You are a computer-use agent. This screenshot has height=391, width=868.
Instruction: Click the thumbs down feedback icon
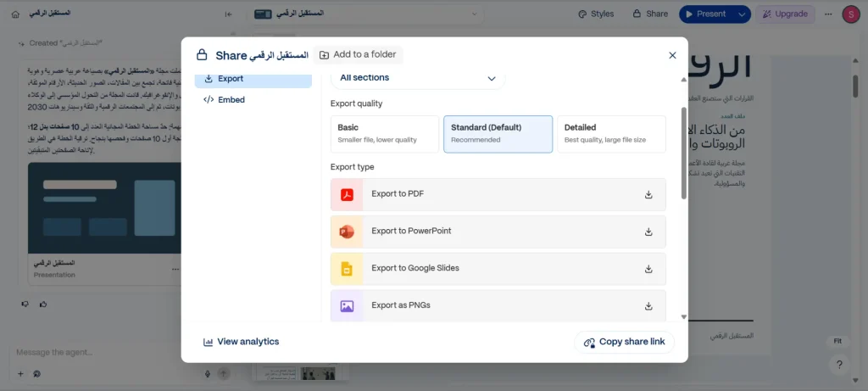(25, 304)
